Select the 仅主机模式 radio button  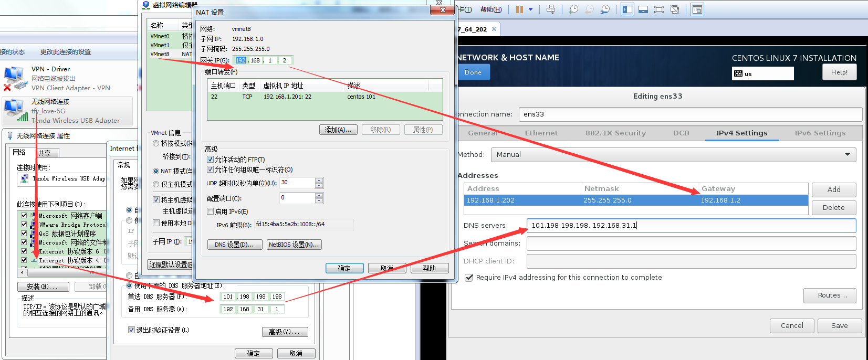click(x=156, y=184)
